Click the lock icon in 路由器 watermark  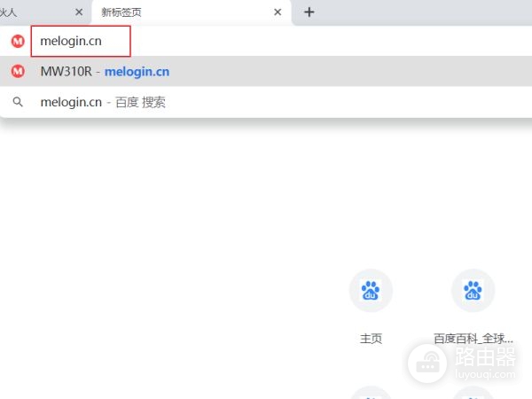tap(430, 360)
